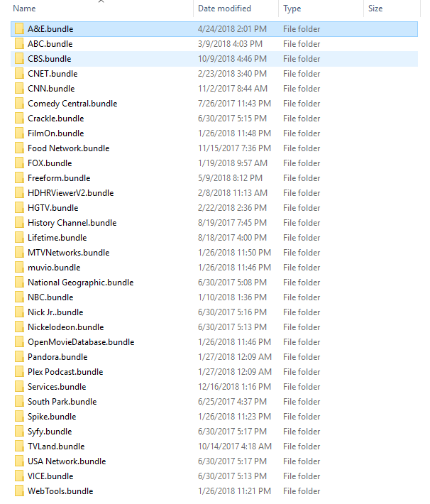
Task: Click the CBS.bundle folder name
Action: point(50,59)
